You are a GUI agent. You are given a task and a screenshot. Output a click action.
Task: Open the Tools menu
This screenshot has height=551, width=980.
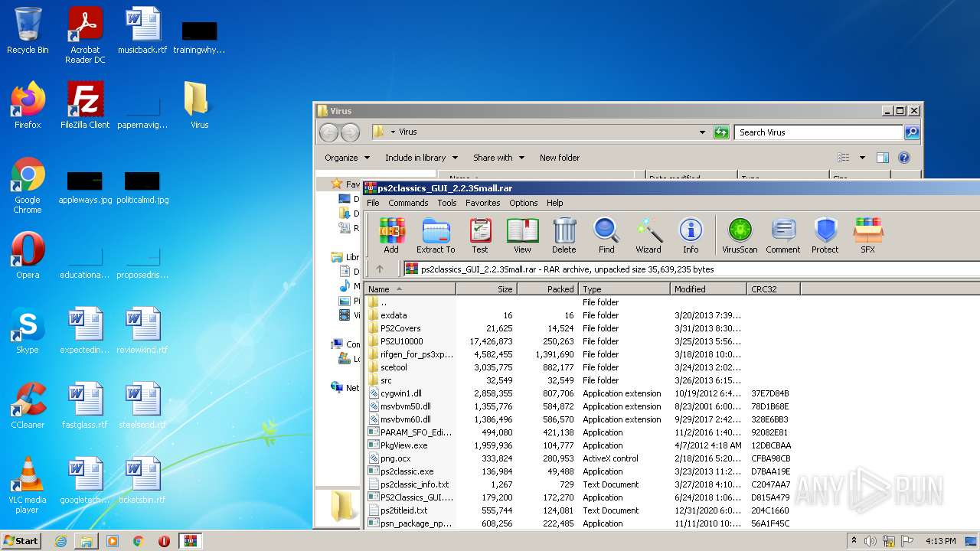click(x=447, y=203)
